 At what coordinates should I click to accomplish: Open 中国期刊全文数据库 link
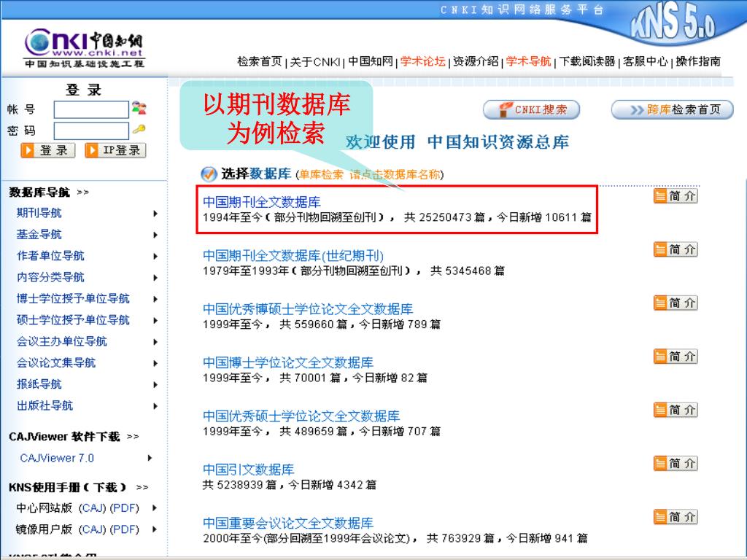(x=262, y=202)
